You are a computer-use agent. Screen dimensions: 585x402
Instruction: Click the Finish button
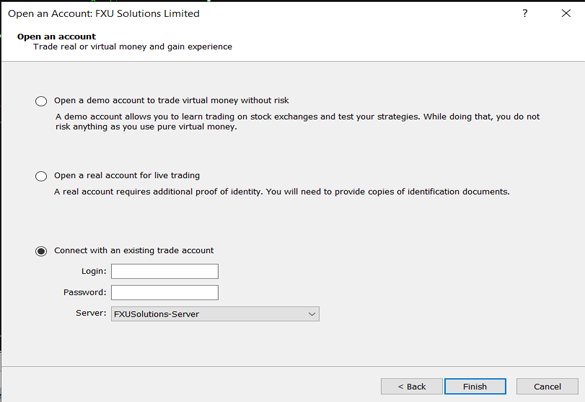pyautogui.click(x=475, y=386)
